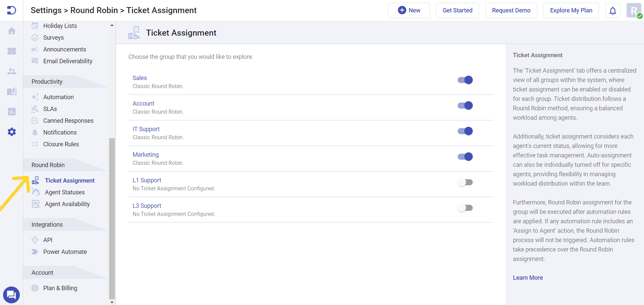Open the Agent Availability section

click(x=67, y=204)
